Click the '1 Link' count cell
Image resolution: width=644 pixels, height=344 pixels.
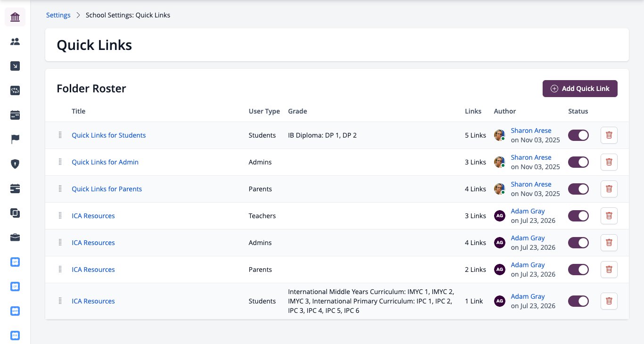(x=474, y=301)
